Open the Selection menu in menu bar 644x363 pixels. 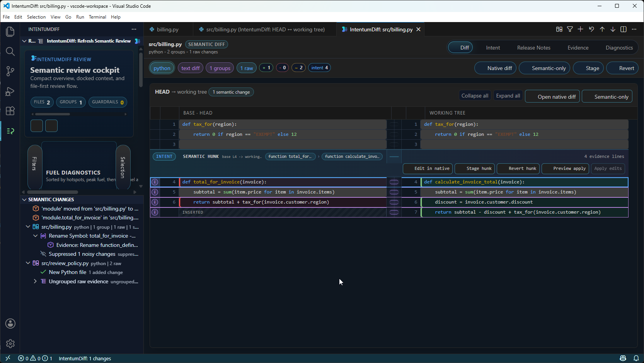tap(36, 17)
